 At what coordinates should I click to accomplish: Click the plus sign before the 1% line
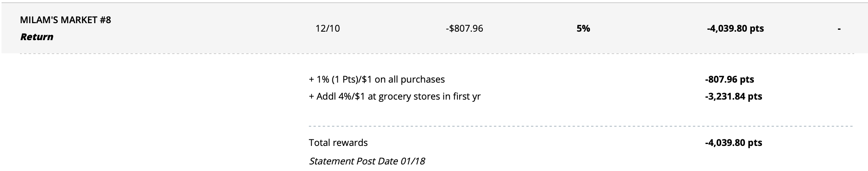pyautogui.click(x=311, y=80)
